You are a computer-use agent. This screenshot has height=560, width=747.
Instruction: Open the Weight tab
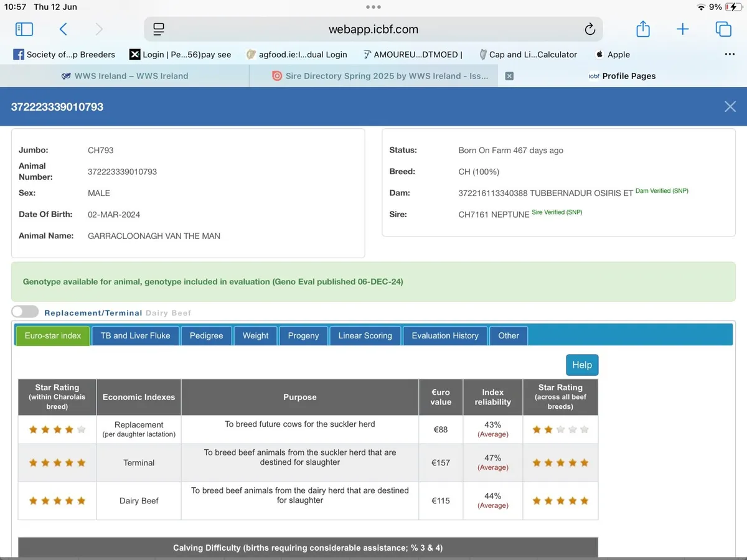(x=255, y=335)
